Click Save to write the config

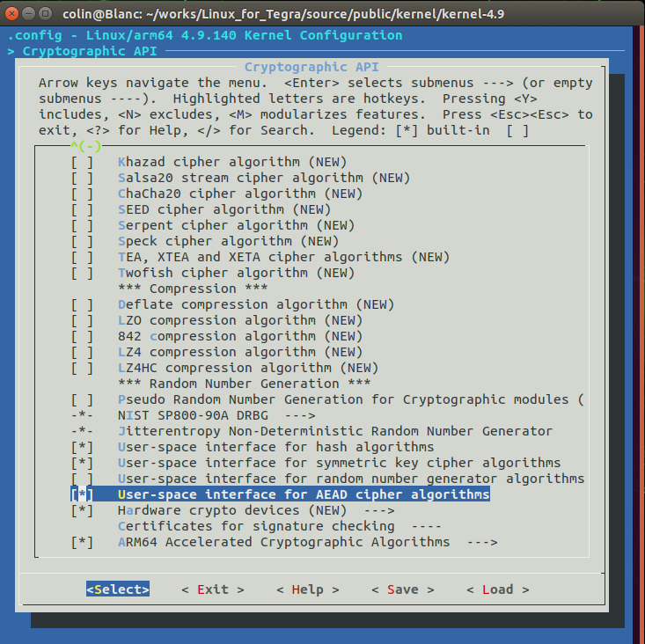403,589
